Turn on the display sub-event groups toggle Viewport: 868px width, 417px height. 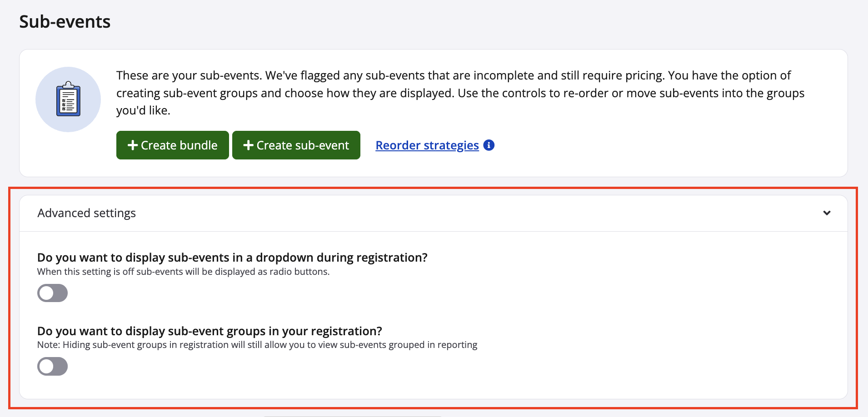coord(53,367)
